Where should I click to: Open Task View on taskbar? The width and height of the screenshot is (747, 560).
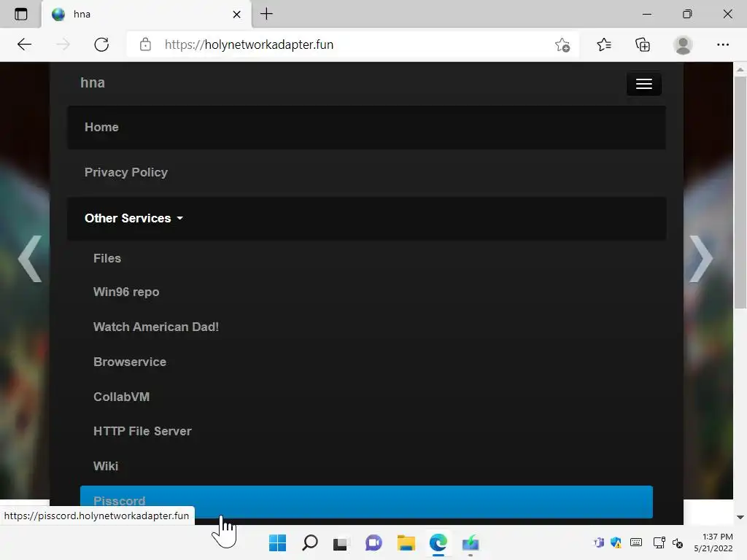tap(340, 542)
